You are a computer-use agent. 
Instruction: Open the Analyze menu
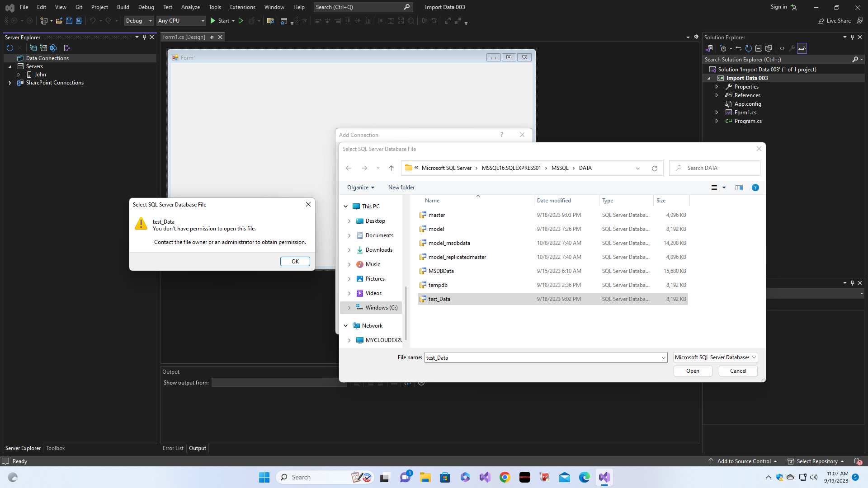(190, 7)
